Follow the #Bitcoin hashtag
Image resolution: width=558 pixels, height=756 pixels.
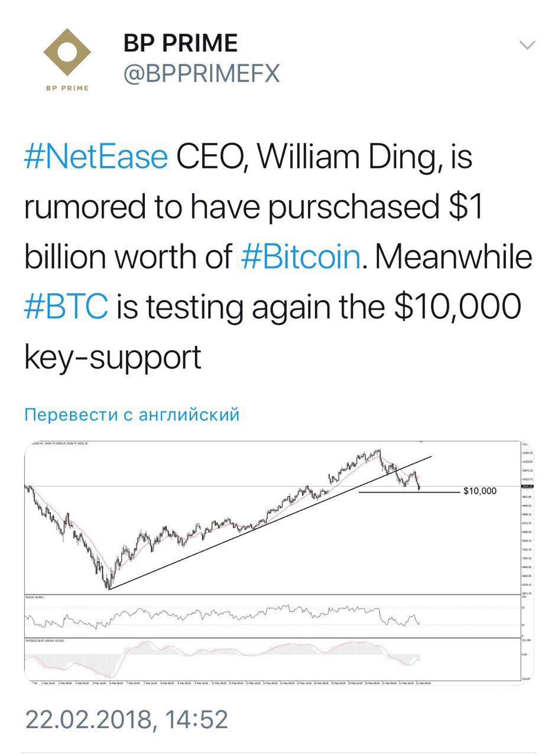[x=301, y=258]
